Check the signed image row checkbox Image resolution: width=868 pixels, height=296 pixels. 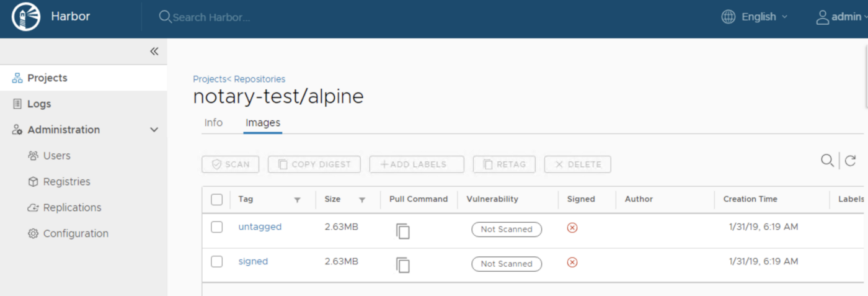click(x=216, y=262)
